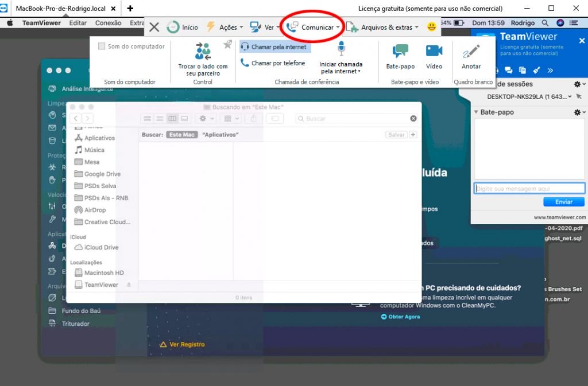
Task: Select Mesa in Finder sidebar
Action: (x=87, y=162)
